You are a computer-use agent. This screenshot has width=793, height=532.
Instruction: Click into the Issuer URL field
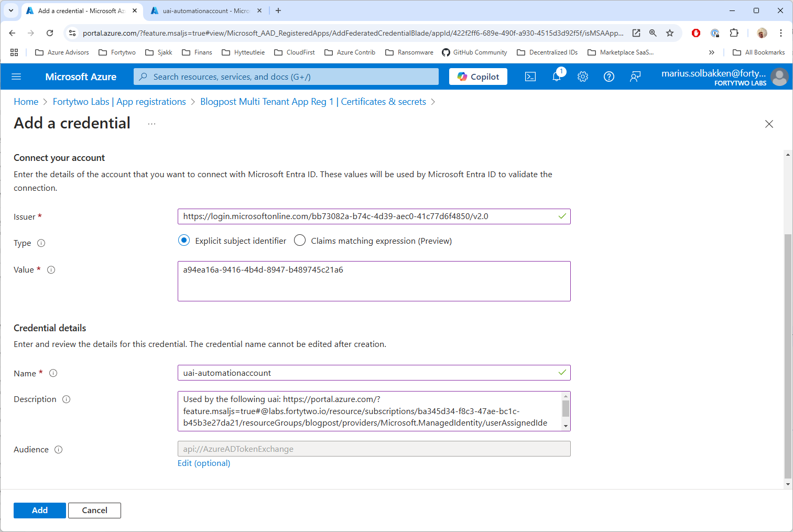pos(367,216)
